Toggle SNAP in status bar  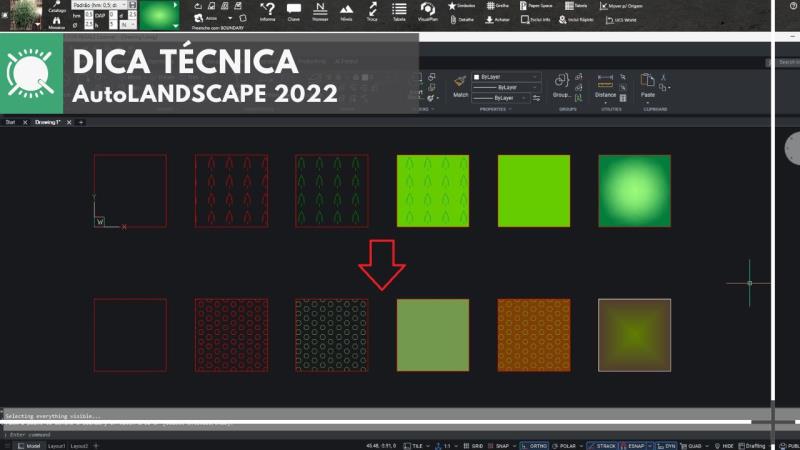click(x=498, y=446)
